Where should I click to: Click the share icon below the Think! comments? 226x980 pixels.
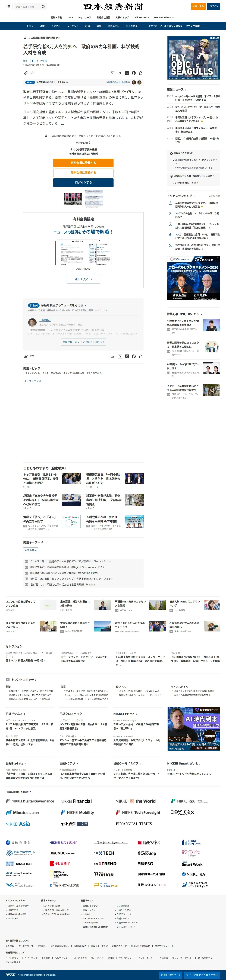pyautogui.click(x=141, y=356)
